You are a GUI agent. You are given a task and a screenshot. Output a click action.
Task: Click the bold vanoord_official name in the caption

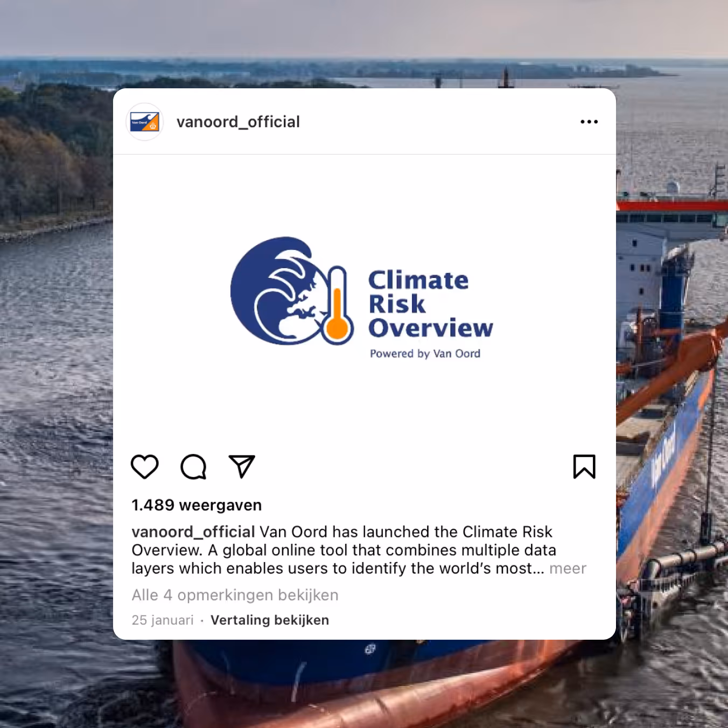click(x=193, y=532)
